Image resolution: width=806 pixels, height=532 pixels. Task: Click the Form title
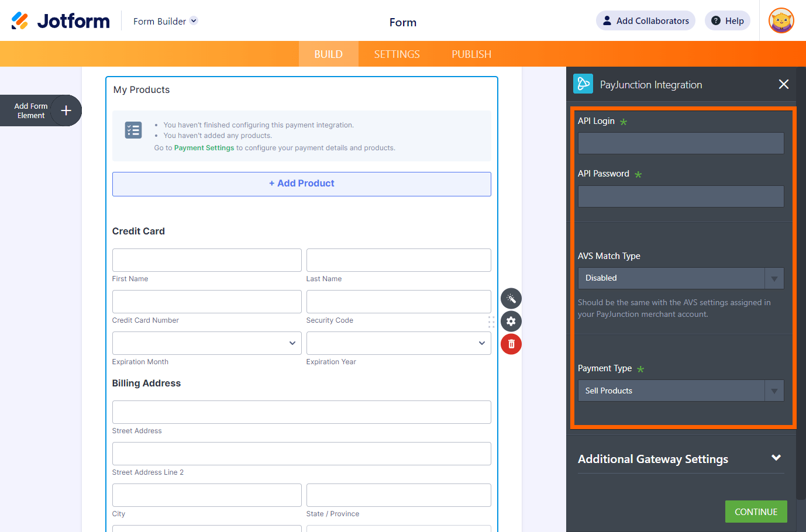point(403,22)
